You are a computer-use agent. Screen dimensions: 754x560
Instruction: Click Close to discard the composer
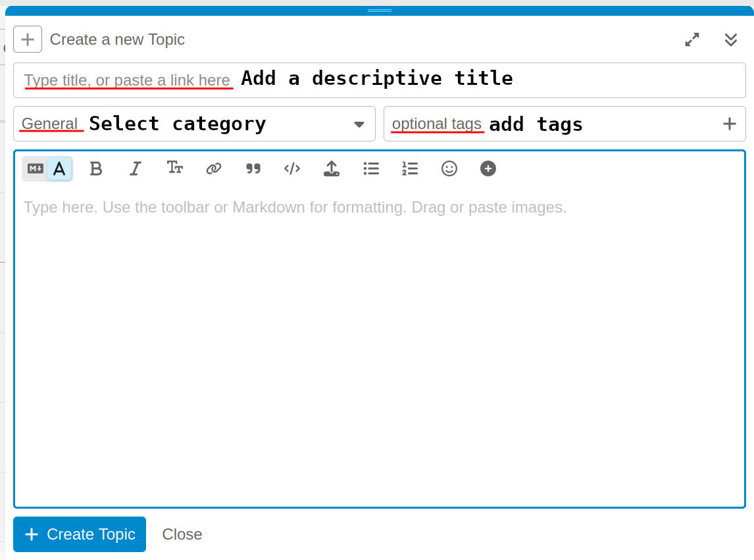(x=182, y=534)
